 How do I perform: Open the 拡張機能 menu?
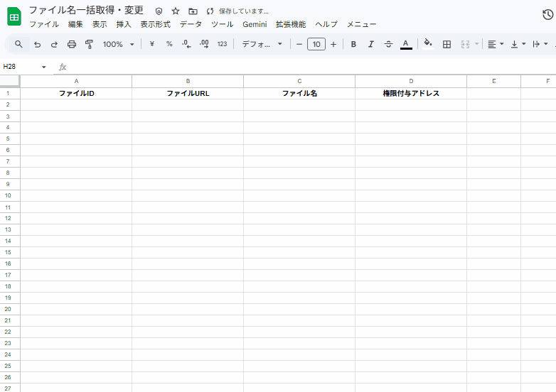point(291,24)
